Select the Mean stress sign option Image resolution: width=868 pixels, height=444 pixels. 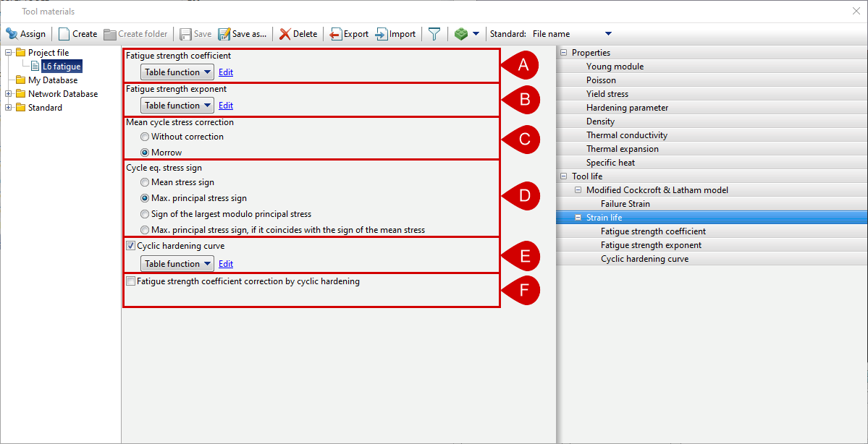coord(144,182)
